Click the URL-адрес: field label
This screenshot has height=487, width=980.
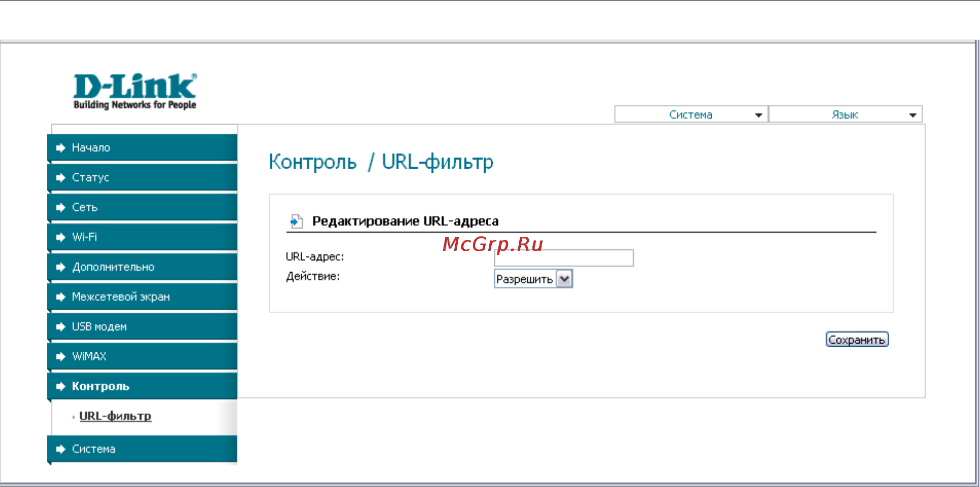click(315, 257)
